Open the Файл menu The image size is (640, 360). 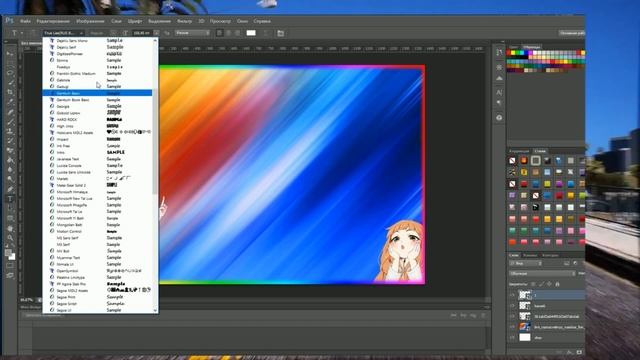[x=25, y=21]
